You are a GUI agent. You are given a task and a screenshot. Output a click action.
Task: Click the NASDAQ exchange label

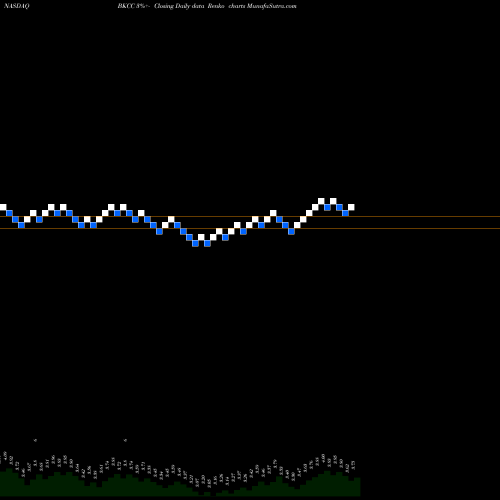click(x=17, y=6)
